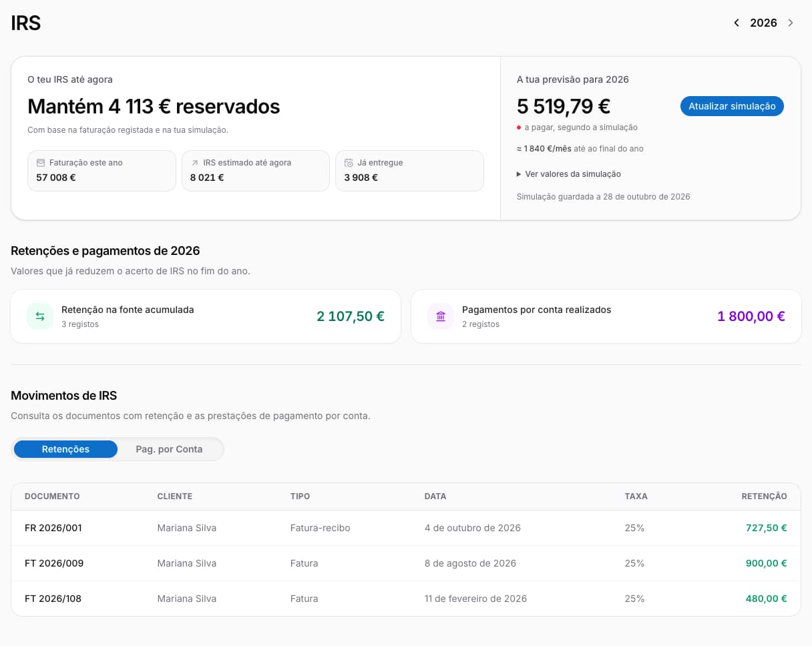
Task: Switch to the Retenções tab
Action: pyautogui.click(x=65, y=449)
